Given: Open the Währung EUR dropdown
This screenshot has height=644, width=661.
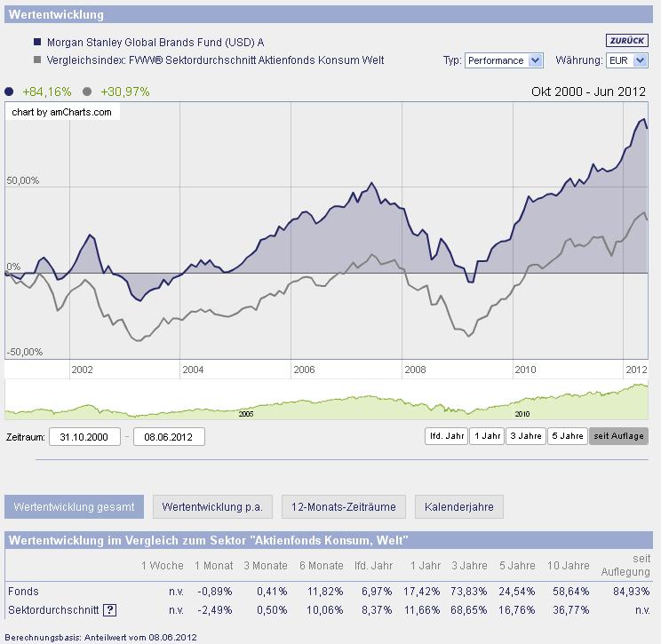Looking at the screenshot, I should (626, 60).
